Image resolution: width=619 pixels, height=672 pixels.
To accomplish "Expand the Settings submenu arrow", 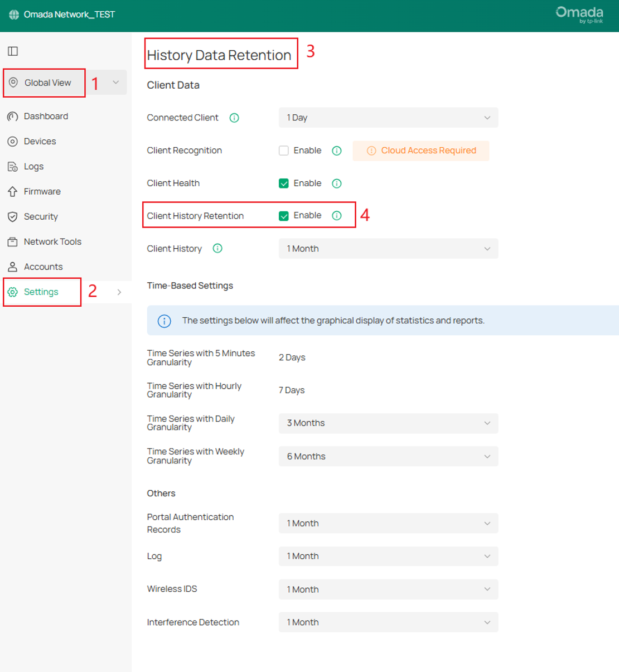I will (119, 292).
